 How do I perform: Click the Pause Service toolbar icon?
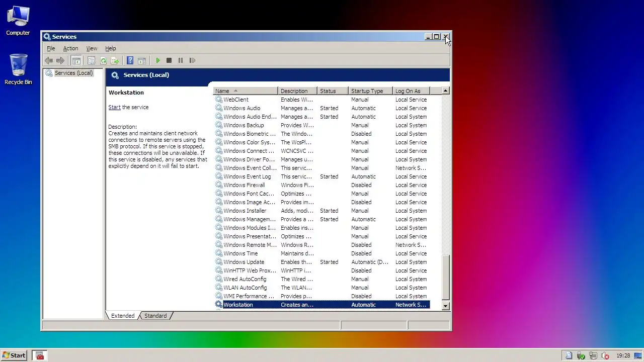181,60
